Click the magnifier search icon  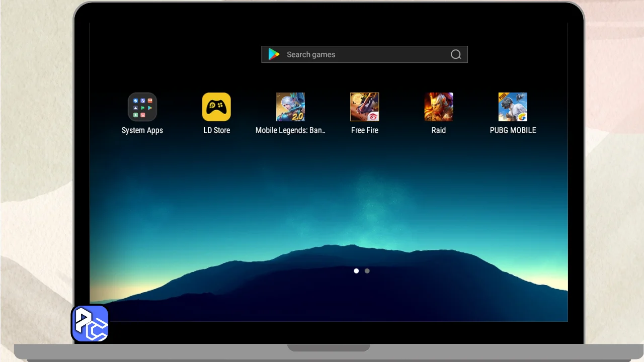click(x=456, y=54)
